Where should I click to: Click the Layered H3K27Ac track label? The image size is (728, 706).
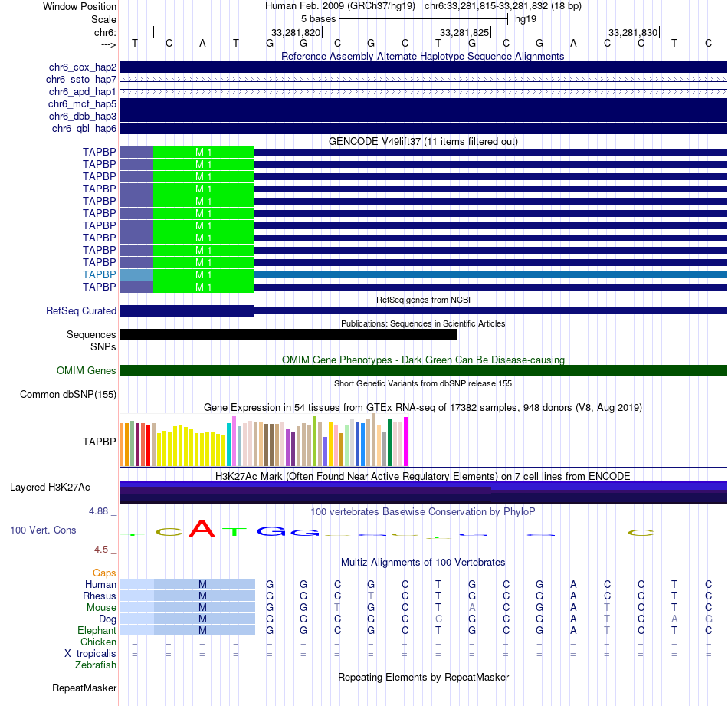click(x=50, y=488)
